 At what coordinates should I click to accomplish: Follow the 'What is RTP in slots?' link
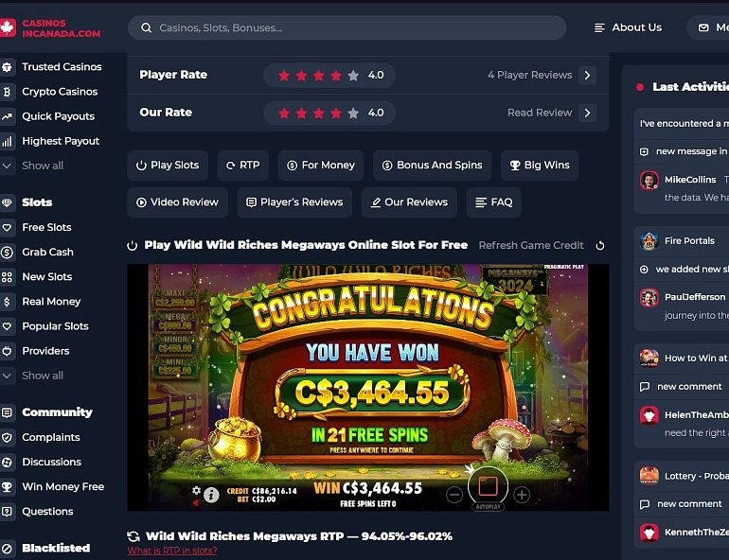(x=172, y=551)
